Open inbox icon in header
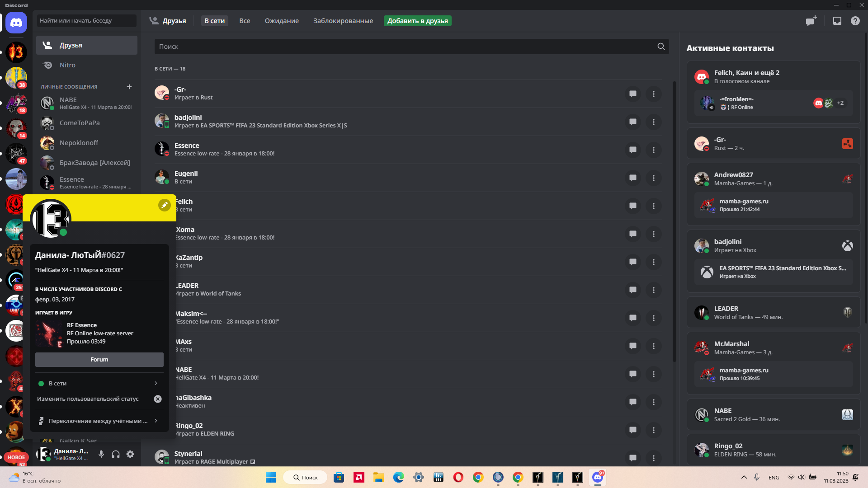This screenshot has height=488, width=868. [837, 21]
